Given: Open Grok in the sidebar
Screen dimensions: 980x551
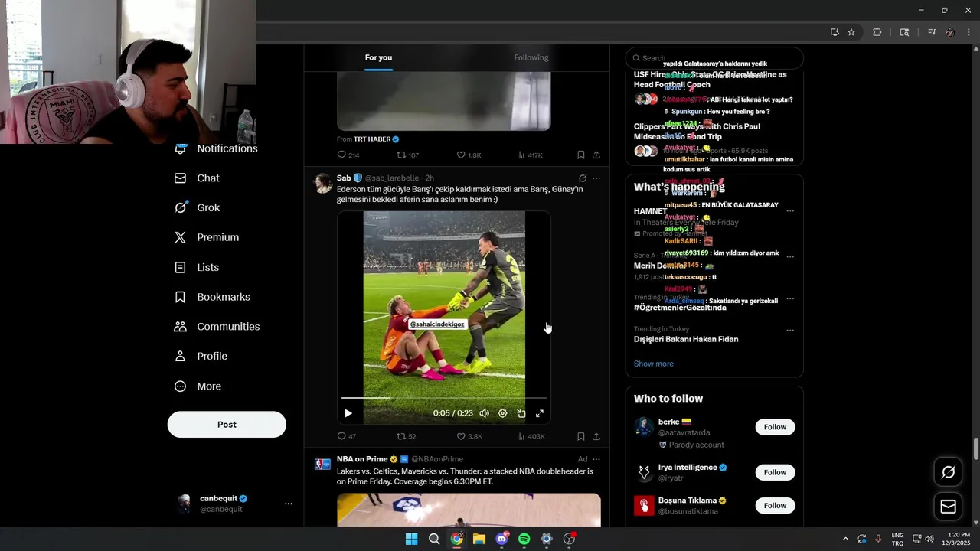Looking at the screenshot, I should point(198,207).
